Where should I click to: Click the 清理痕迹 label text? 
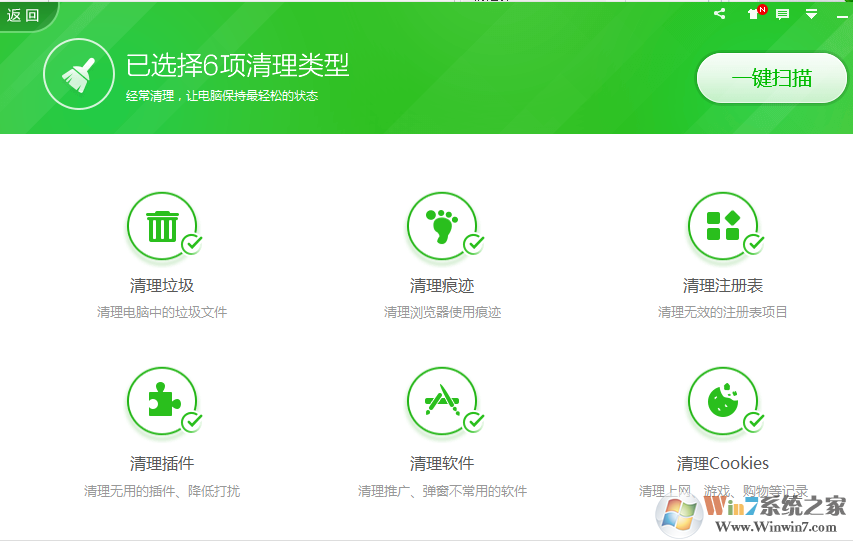[442, 286]
